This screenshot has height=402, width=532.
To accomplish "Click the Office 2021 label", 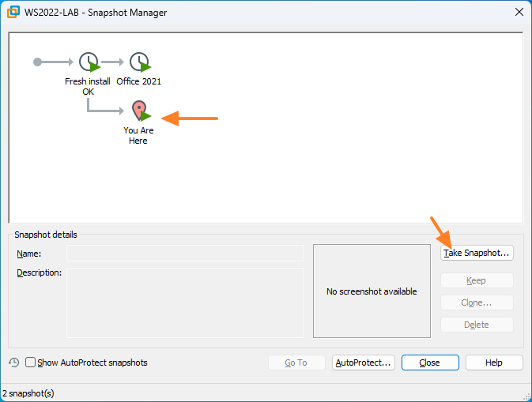I will [x=139, y=81].
